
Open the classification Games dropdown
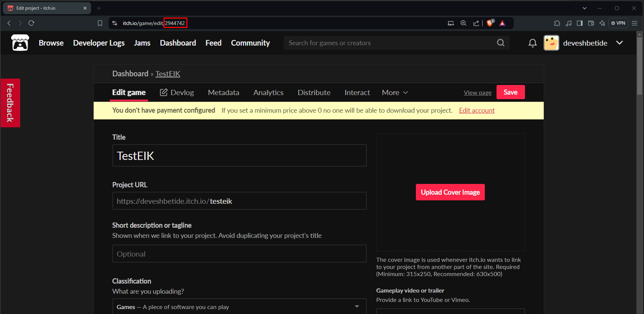click(239, 306)
